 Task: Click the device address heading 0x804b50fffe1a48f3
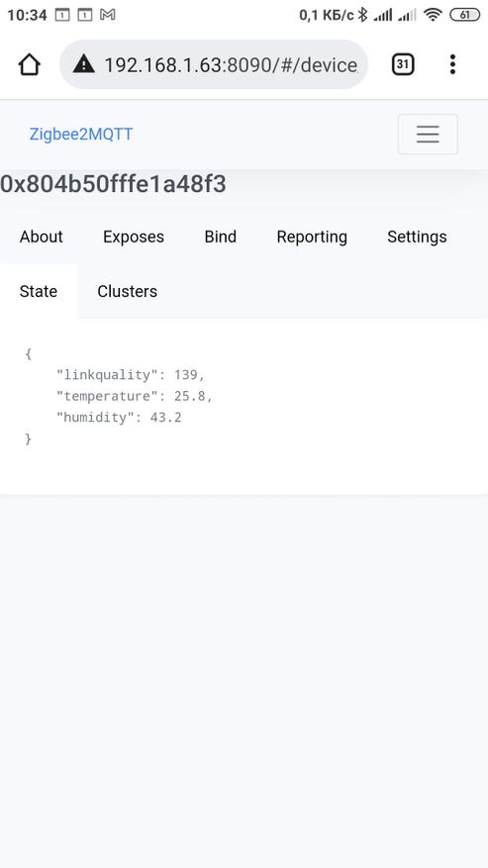click(113, 184)
